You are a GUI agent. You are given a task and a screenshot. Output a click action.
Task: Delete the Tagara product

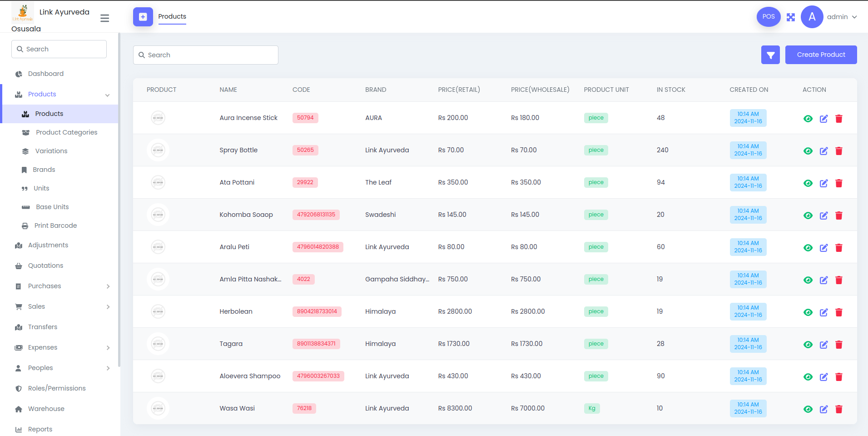tap(839, 345)
